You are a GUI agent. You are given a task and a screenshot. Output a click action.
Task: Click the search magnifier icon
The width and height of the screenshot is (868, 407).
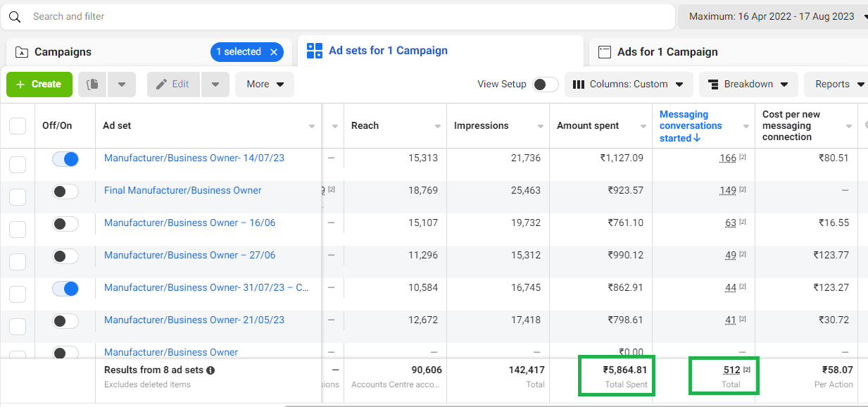[x=15, y=16]
